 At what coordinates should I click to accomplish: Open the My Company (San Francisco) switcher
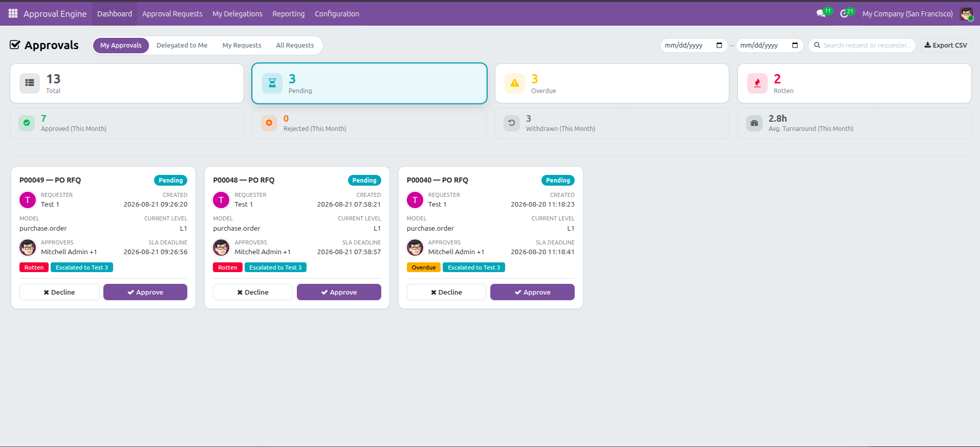tap(907, 14)
